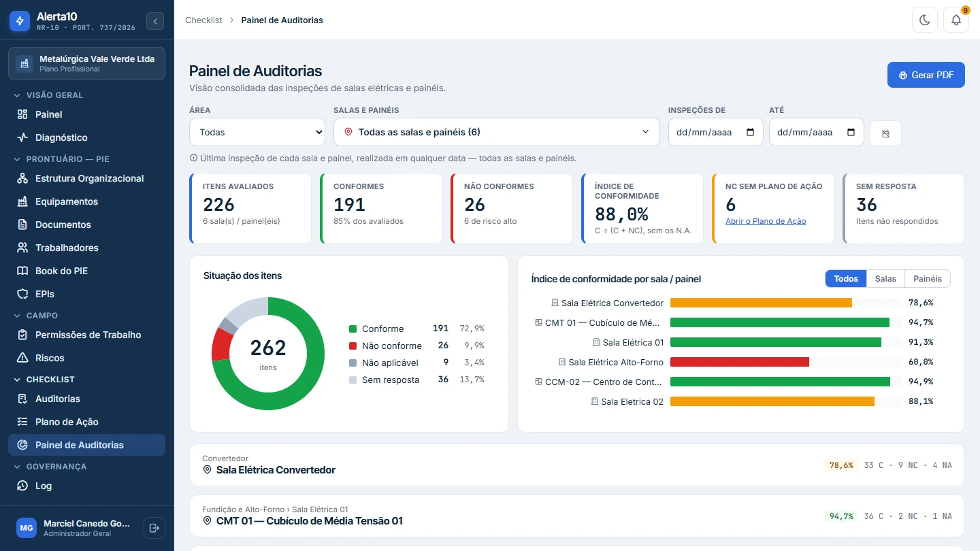Open Documentos in the sidebar
980x551 pixels.
pos(86,224)
